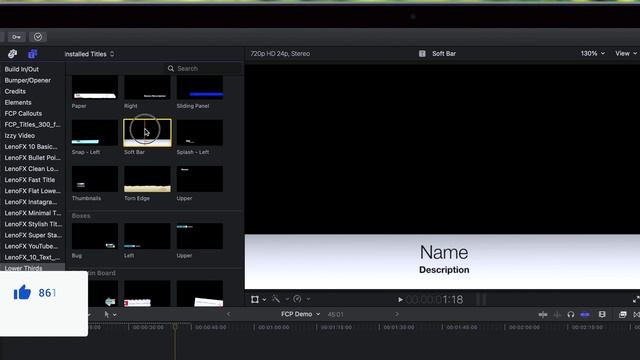Click the titles Search field
This screenshot has width=640, height=360.
(204, 69)
